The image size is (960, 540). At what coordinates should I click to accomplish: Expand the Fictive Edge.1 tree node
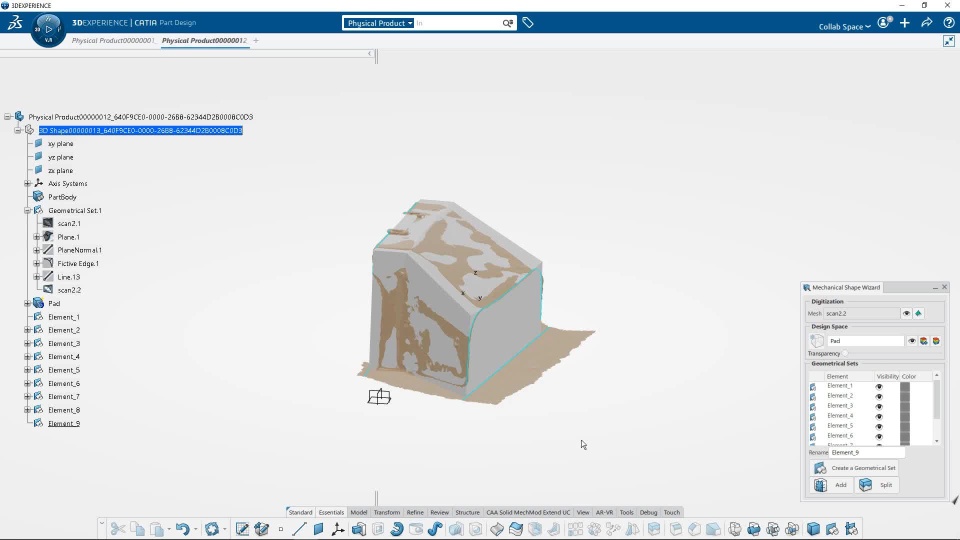pyautogui.click(x=37, y=263)
